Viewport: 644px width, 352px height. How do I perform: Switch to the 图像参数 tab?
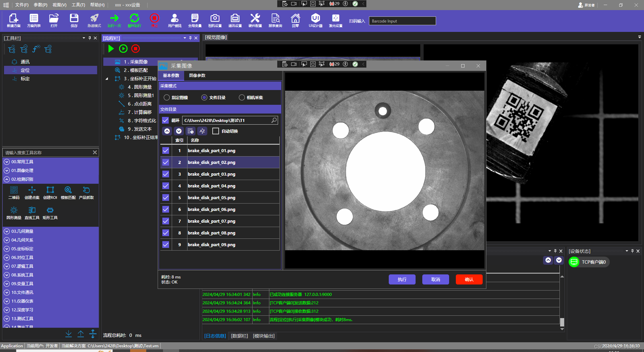197,76
